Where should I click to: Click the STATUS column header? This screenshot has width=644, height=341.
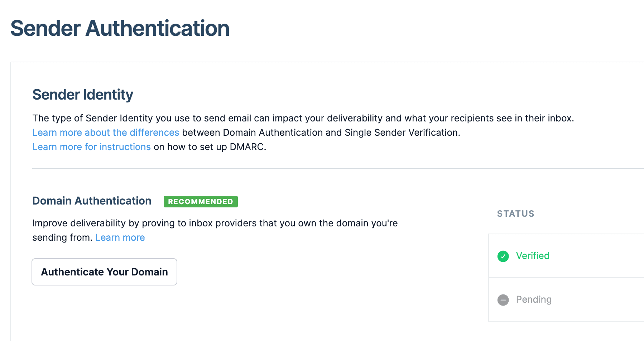pos(515,214)
